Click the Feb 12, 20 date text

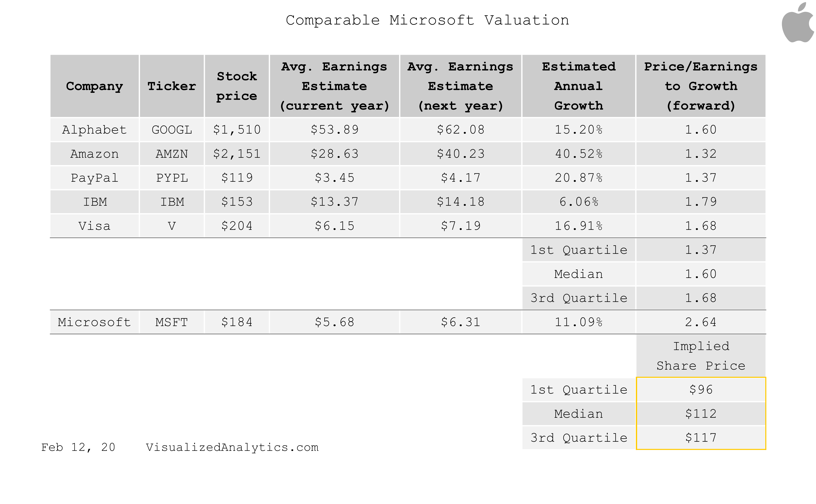point(78,447)
